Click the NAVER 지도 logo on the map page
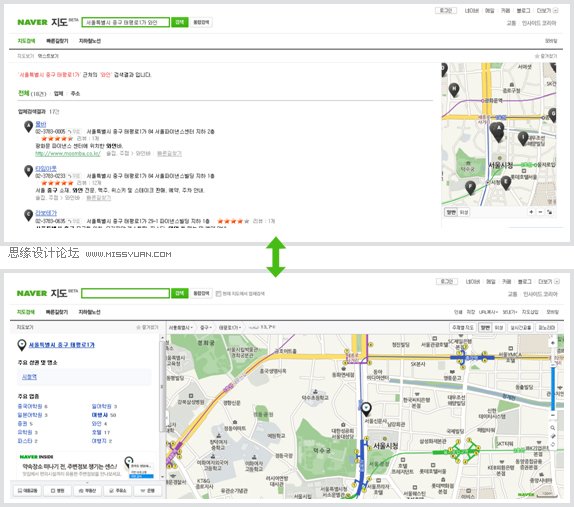 point(47,293)
